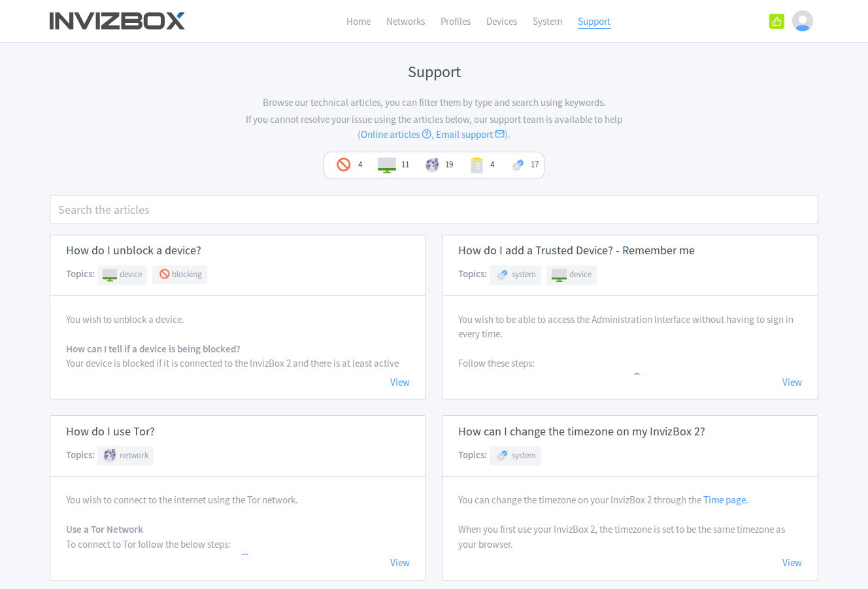Viewport: 868px width, 589px height.
Task: View the 'How do I use Tor?' article
Action: 399,563
